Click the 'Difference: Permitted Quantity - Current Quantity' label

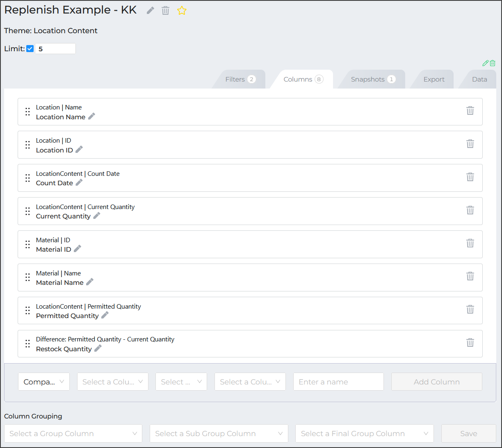105,339
